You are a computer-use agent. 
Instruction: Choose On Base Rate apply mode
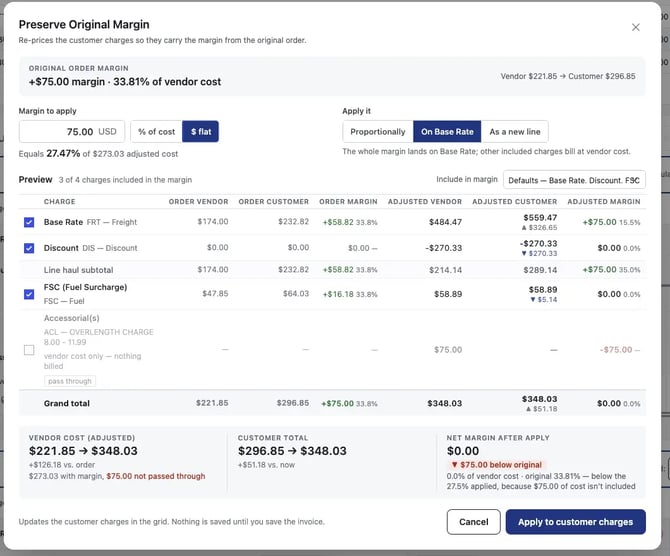coord(447,132)
